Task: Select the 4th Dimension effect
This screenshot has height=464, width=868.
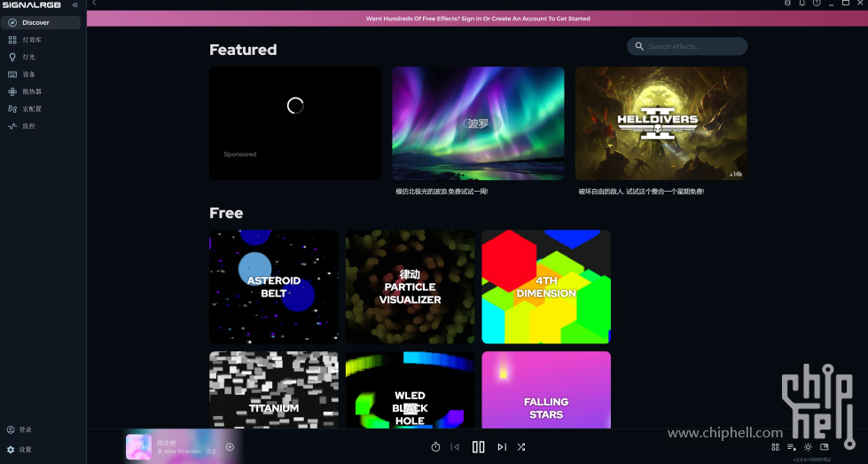Action: [546, 287]
